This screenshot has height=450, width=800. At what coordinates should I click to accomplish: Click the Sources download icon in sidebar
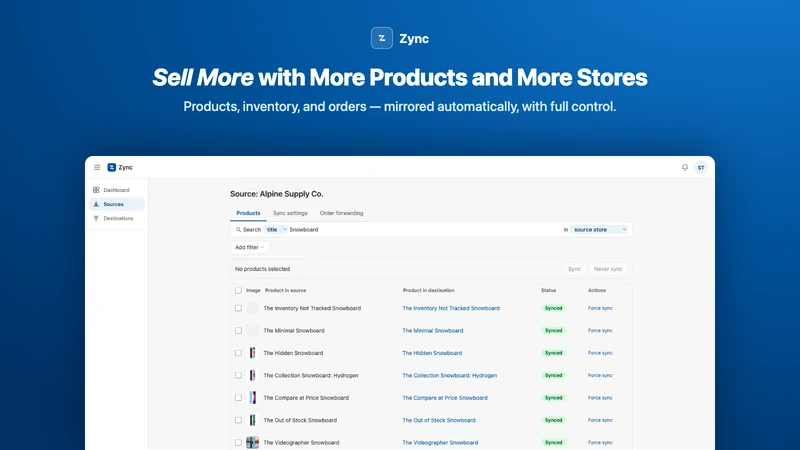tap(96, 204)
